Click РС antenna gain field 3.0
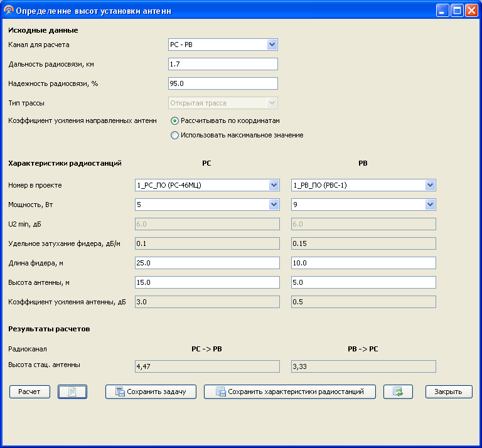 pyautogui.click(x=207, y=302)
